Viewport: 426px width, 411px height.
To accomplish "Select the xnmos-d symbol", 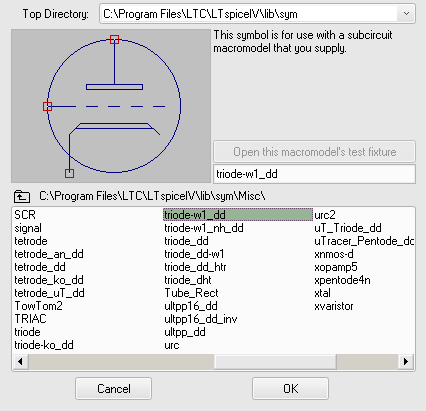I will [x=334, y=254].
